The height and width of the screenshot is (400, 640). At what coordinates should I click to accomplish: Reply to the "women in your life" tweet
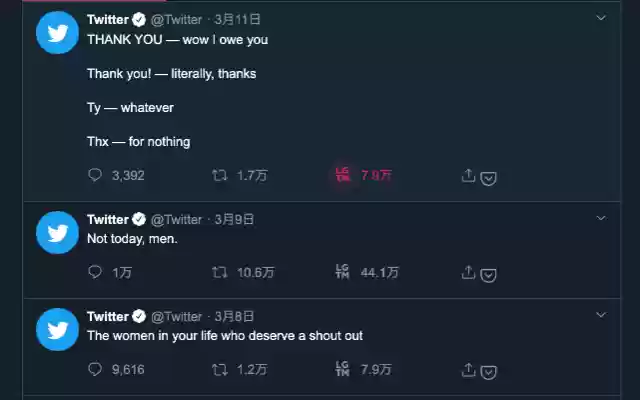pyautogui.click(x=96, y=369)
